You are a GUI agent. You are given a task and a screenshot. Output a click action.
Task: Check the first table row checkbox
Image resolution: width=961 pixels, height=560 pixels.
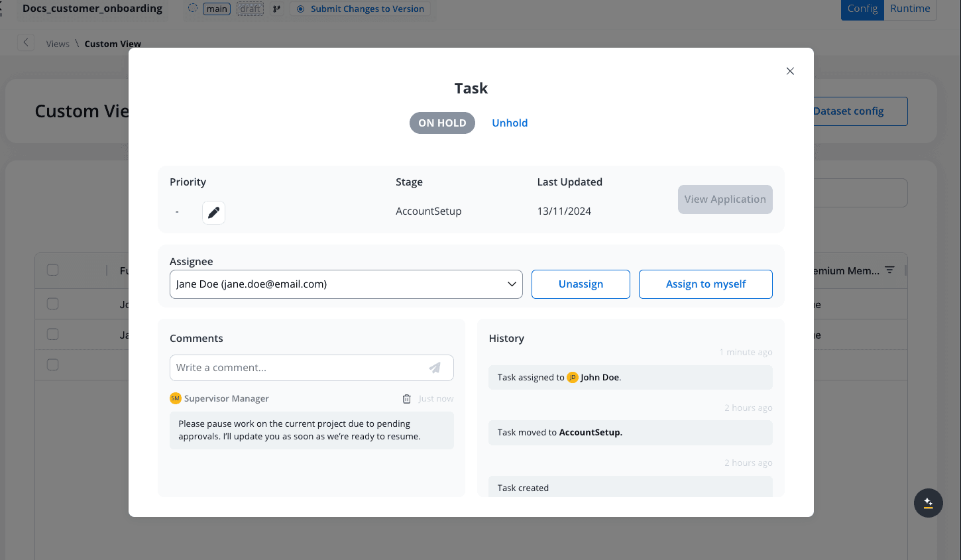[x=53, y=304]
